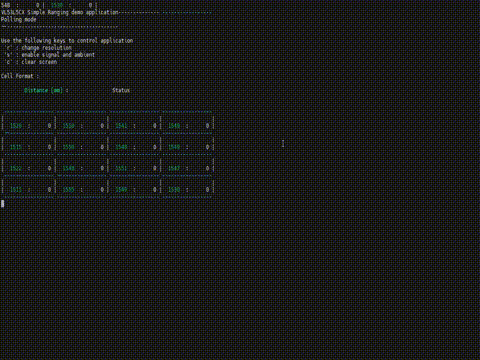
Task: Click the 'Use the following keys to control application' line
Action: click(67, 41)
